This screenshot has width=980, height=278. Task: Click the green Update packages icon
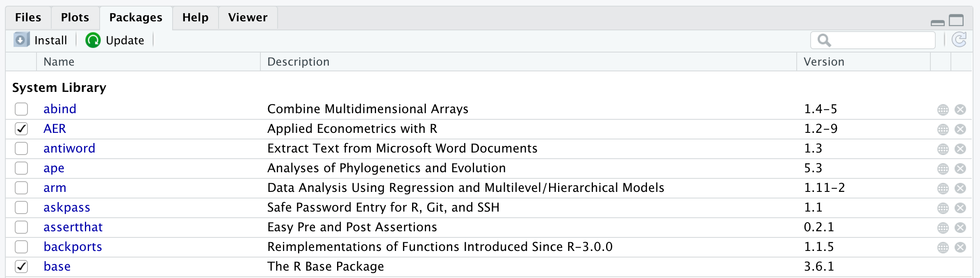pos(93,40)
